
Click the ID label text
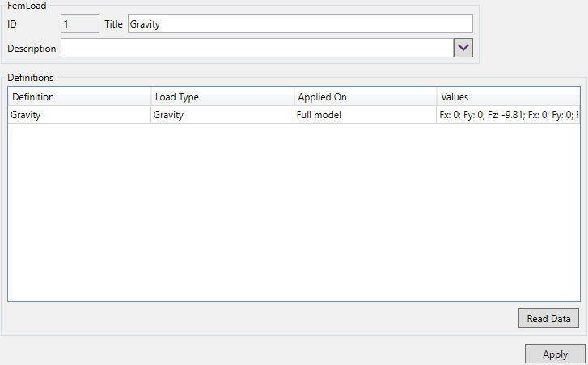coord(12,24)
